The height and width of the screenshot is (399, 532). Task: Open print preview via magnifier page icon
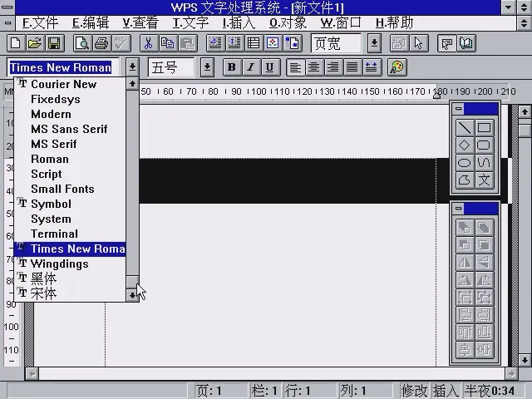[82, 43]
